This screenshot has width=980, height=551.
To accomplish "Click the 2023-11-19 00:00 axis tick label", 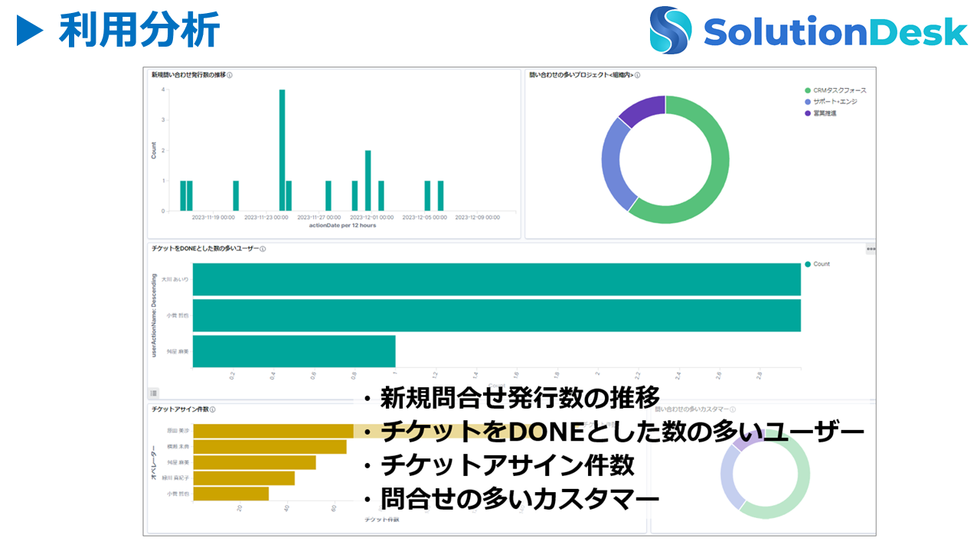I will 214,217.
